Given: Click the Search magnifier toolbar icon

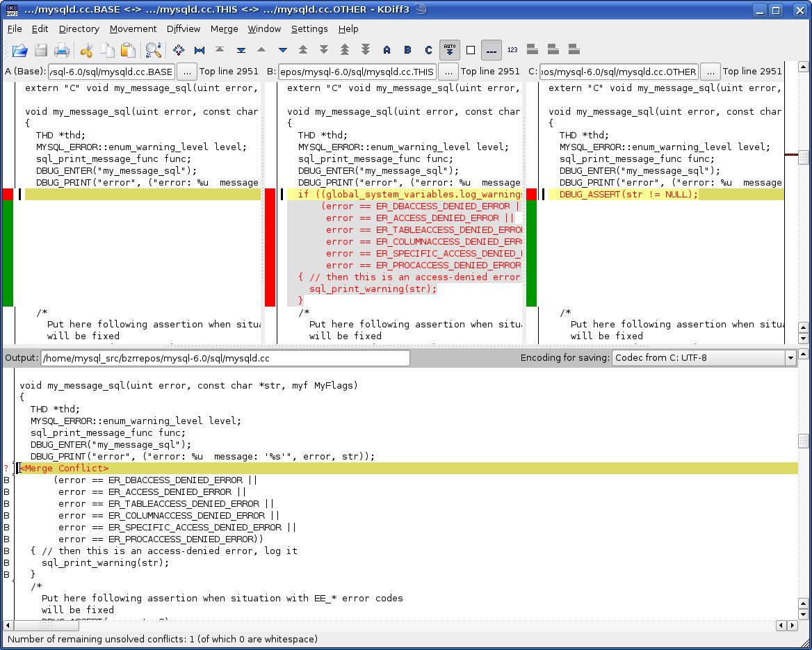Looking at the screenshot, I should click(153, 50).
